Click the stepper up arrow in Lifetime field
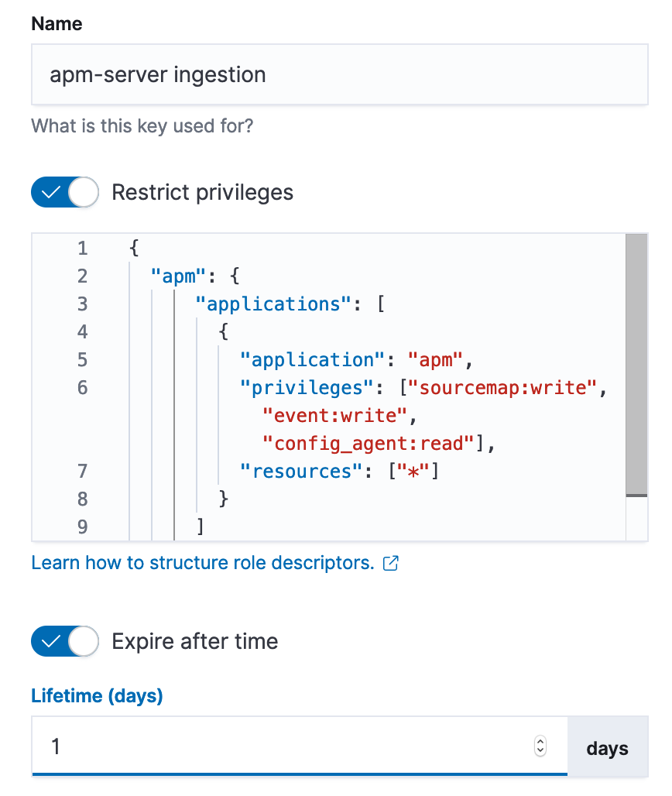 coord(540,743)
